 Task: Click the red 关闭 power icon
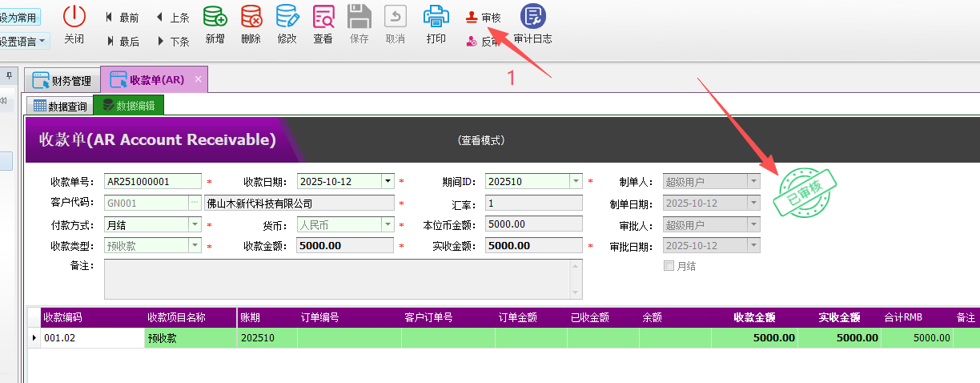click(74, 16)
